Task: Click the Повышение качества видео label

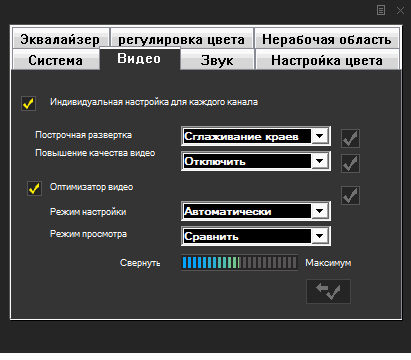Action: coord(95,153)
